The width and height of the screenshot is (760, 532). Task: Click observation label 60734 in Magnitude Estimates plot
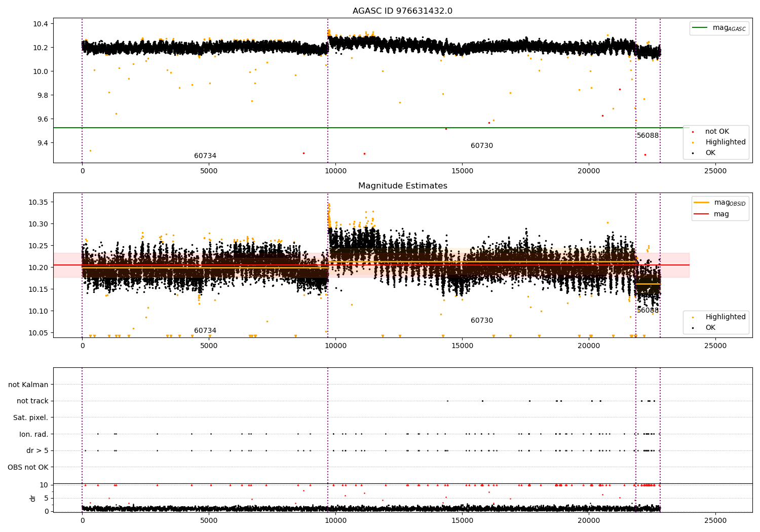pyautogui.click(x=205, y=330)
